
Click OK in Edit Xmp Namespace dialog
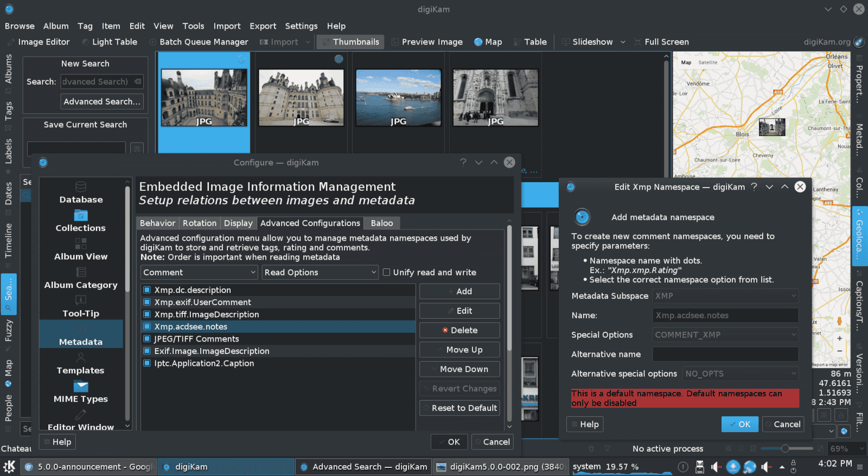tap(740, 424)
